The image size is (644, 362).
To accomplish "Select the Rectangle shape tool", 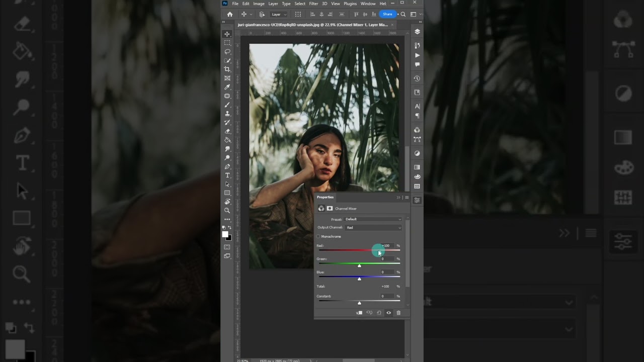I will pyautogui.click(x=227, y=193).
